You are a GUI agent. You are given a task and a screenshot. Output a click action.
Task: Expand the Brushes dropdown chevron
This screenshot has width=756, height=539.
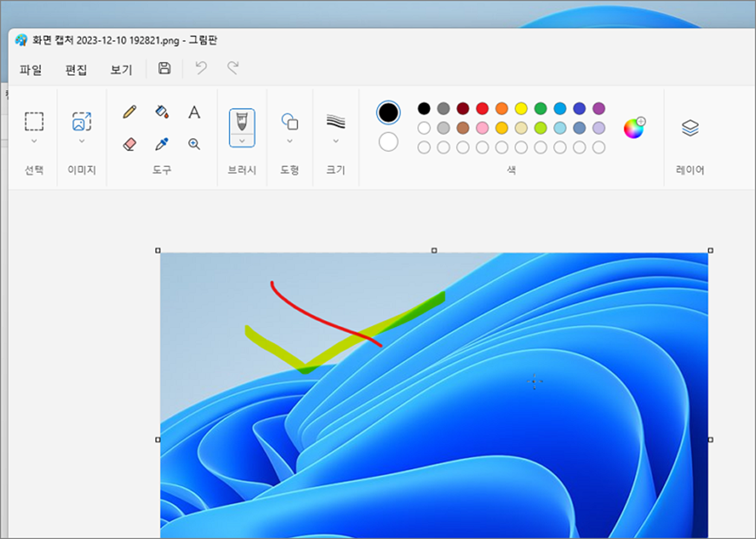(242, 140)
